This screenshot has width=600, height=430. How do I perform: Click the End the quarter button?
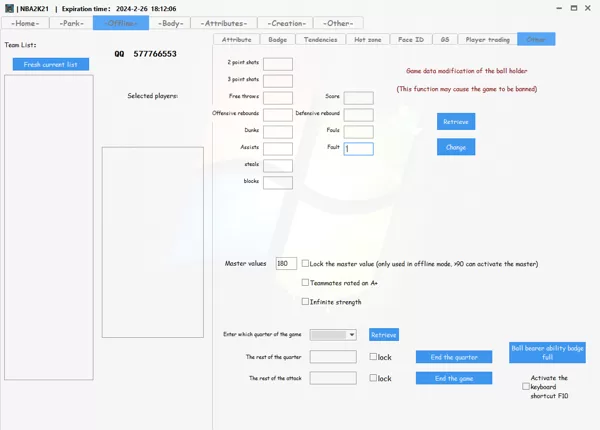tap(454, 357)
